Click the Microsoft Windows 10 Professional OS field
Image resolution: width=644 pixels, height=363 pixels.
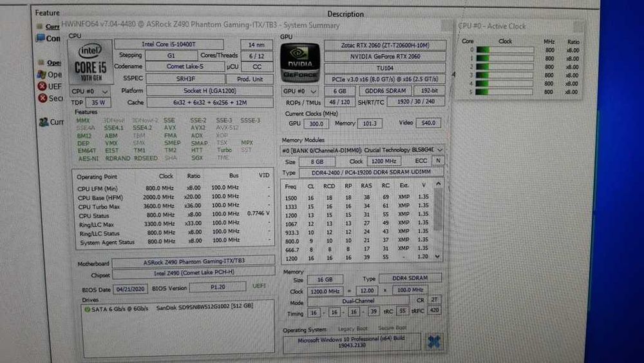352,342
